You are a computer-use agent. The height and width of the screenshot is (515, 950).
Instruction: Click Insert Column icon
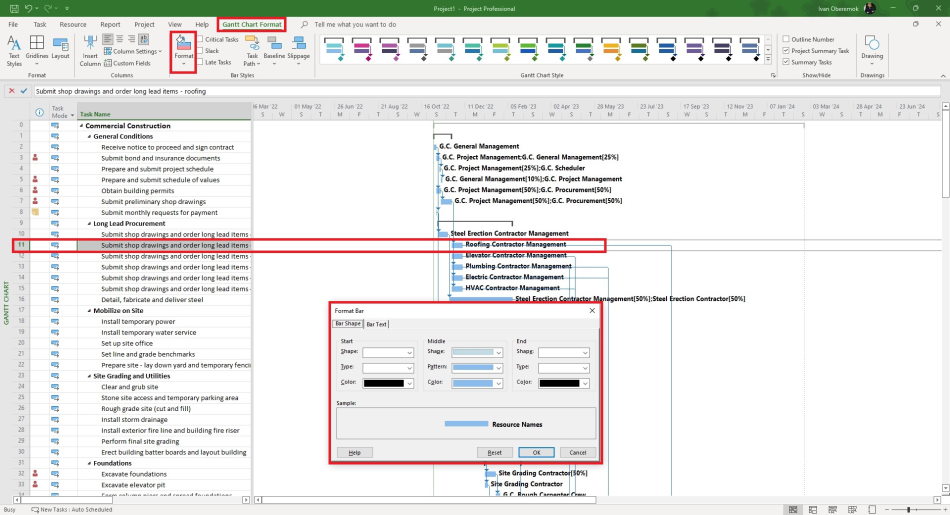tap(90, 51)
